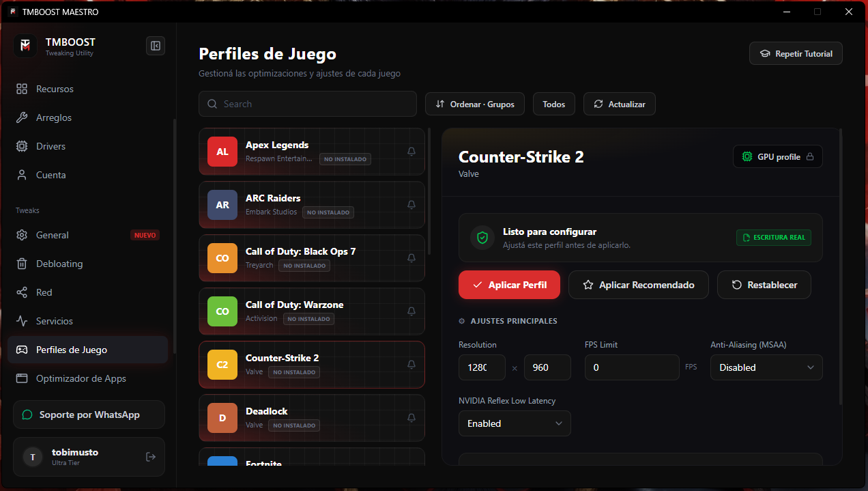868x491 pixels.
Task: Open the Drivers page
Action: coord(87,146)
